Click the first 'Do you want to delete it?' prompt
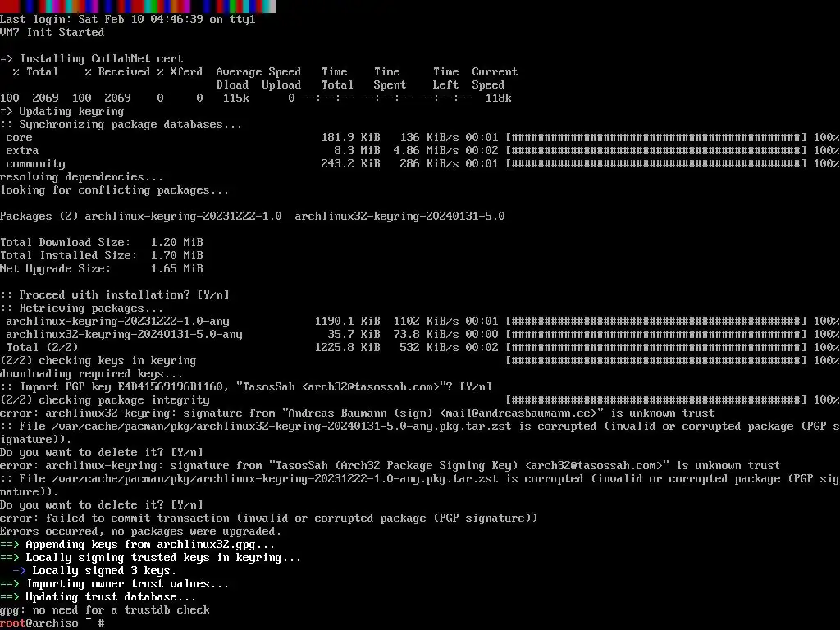The image size is (840, 630). (x=102, y=453)
